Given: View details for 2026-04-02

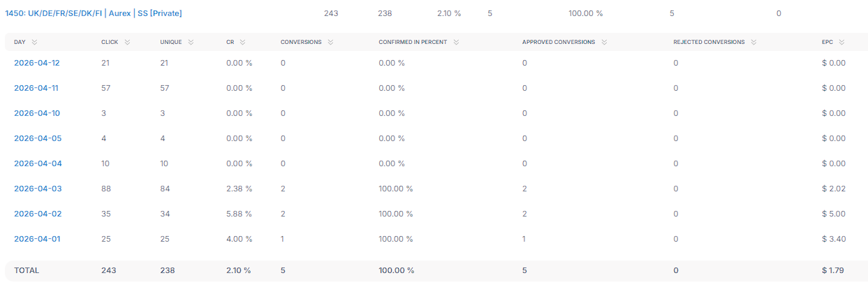Looking at the screenshot, I should [x=38, y=214].
